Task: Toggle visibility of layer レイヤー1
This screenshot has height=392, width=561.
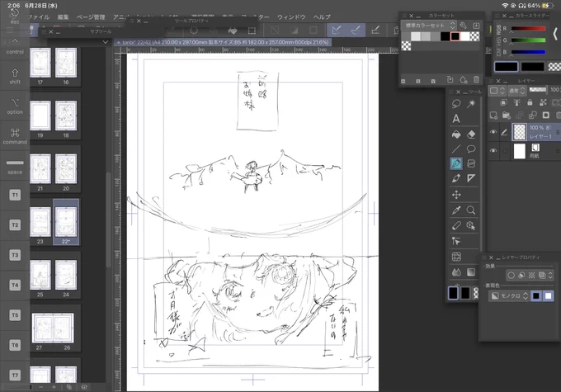Action: [493, 132]
